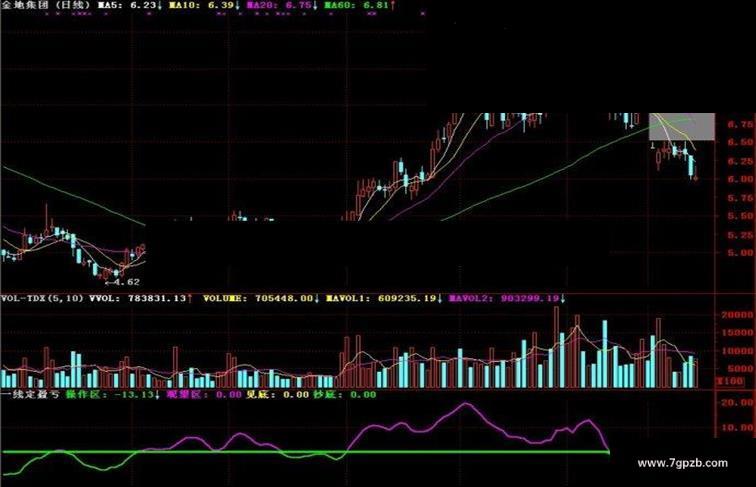Image resolution: width=756 pixels, height=487 pixels.
Task: Click the last candlestick near 6.00
Action: click(696, 178)
